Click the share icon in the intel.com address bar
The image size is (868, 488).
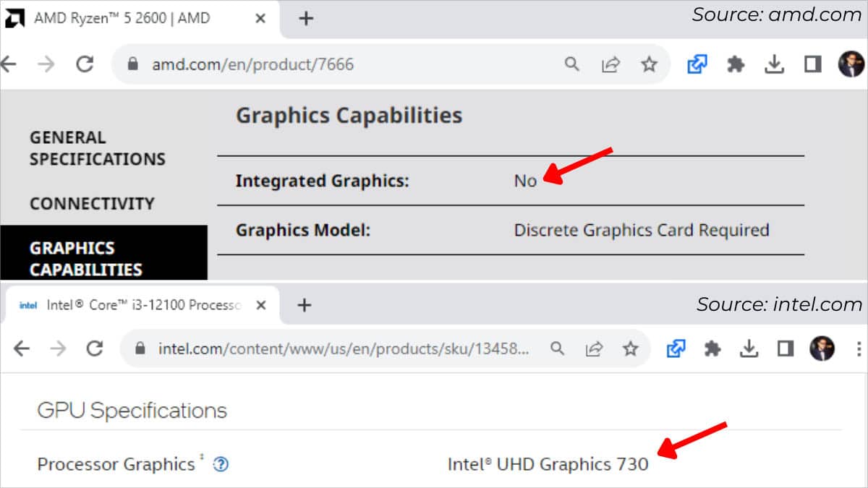(x=595, y=348)
